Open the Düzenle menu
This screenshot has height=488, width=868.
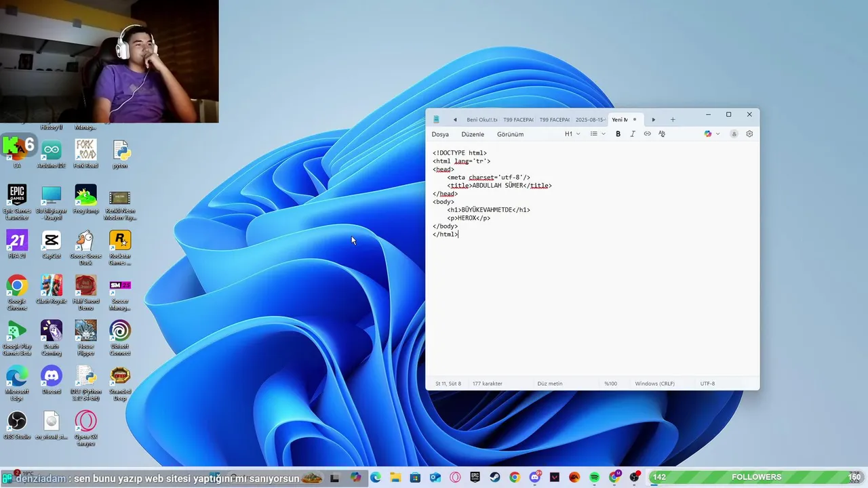point(473,134)
